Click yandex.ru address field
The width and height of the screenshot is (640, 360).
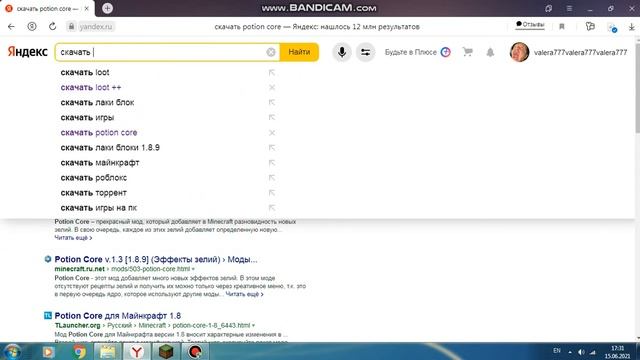coord(96,27)
